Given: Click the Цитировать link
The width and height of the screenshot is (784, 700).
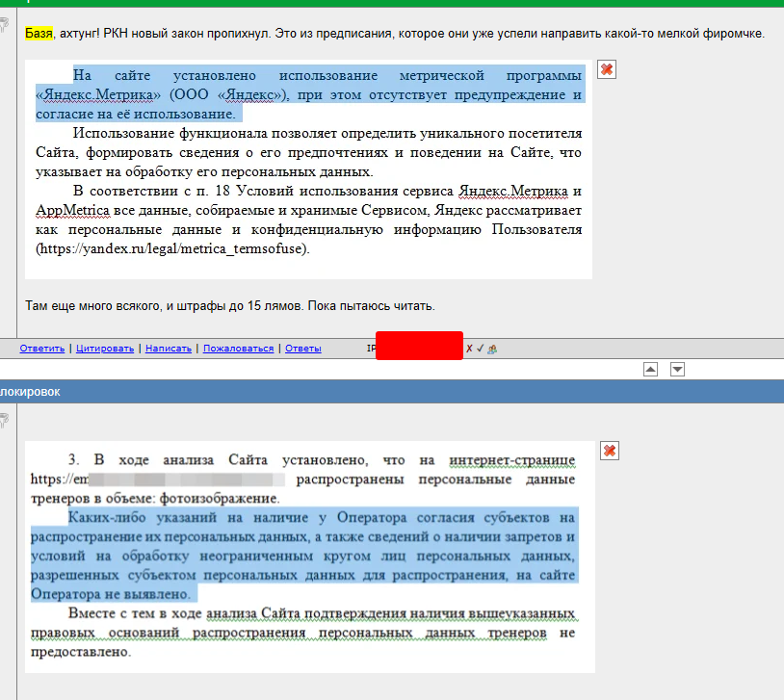Looking at the screenshot, I should 105,349.
